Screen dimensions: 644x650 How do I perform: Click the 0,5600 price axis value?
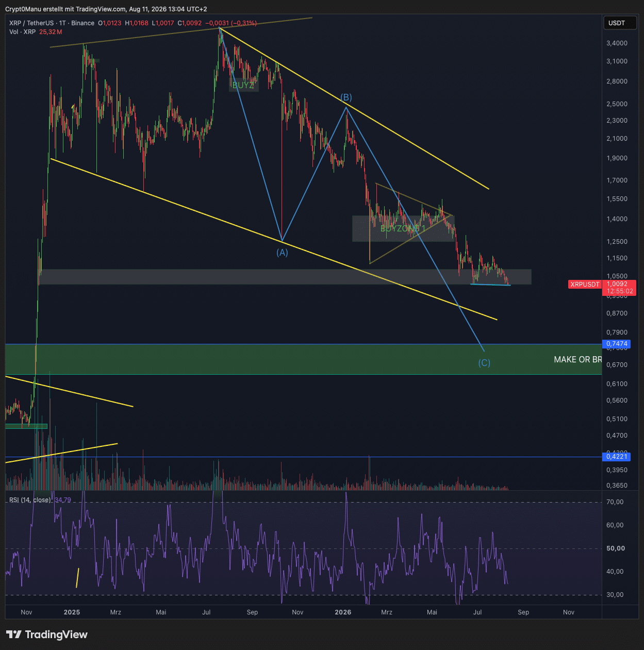(617, 401)
